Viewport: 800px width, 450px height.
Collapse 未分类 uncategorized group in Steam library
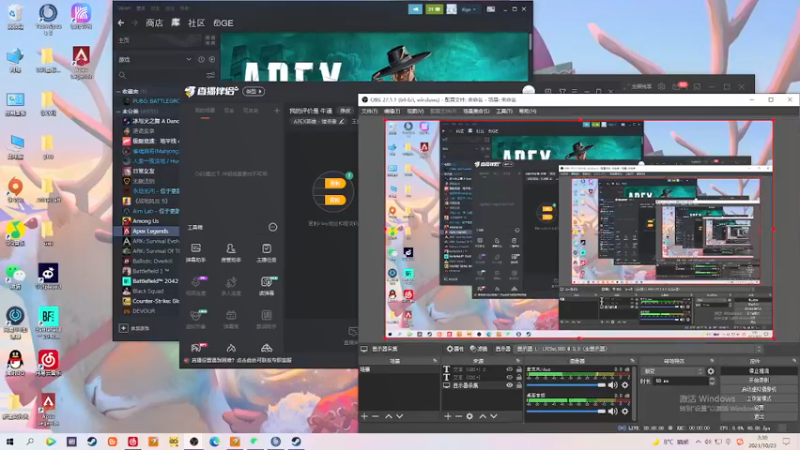[x=119, y=111]
